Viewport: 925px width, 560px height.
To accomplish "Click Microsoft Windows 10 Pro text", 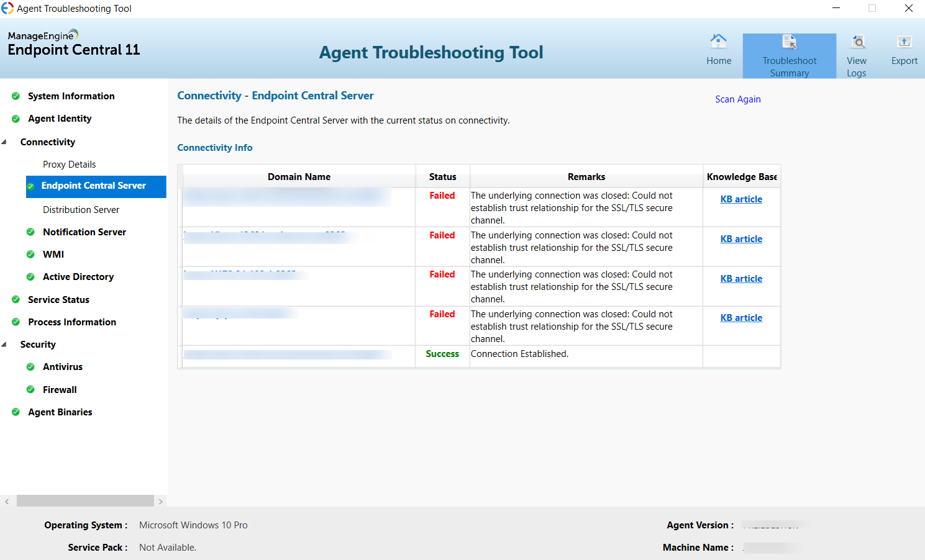I will (193, 525).
